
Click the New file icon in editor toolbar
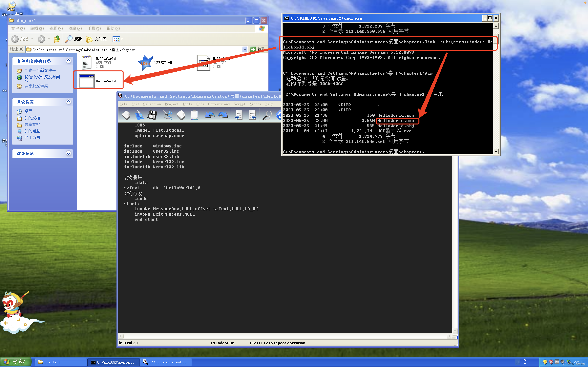tap(126, 115)
